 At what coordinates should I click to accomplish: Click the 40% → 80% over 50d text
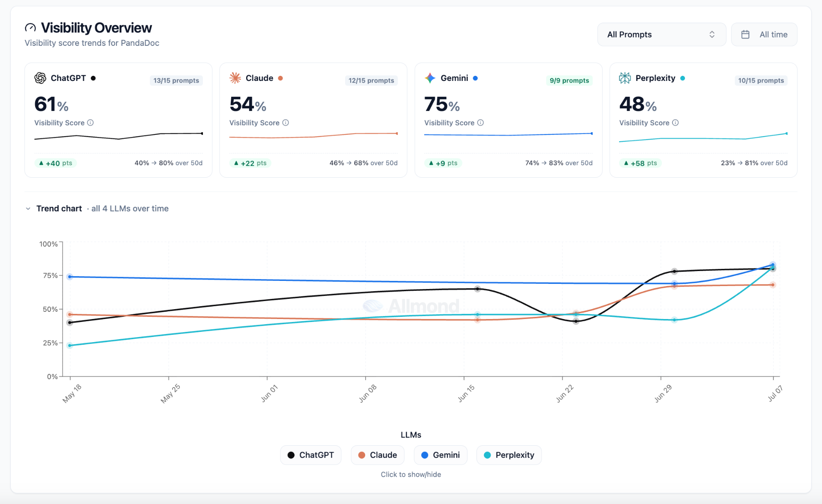169,163
